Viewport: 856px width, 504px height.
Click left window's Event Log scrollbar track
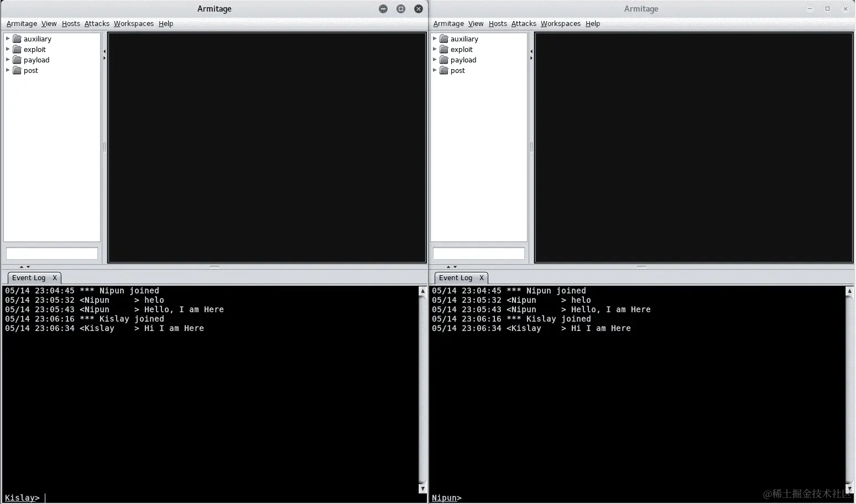point(422,390)
